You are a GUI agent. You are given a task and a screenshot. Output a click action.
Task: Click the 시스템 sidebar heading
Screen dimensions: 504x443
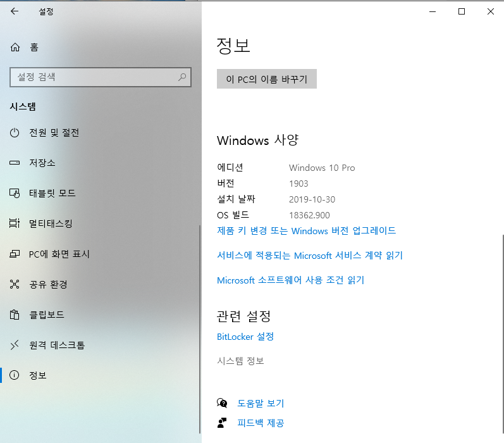coord(23,106)
